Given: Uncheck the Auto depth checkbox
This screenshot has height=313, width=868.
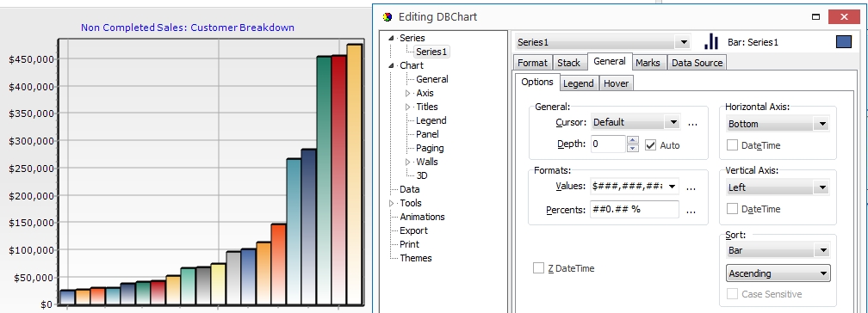Looking at the screenshot, I should (650, 145).
